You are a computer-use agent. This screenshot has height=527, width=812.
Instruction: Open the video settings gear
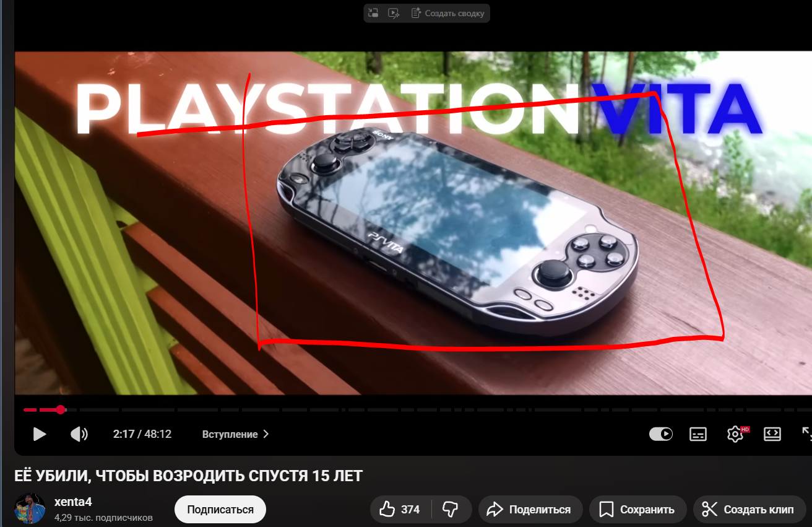pos(735,434)
